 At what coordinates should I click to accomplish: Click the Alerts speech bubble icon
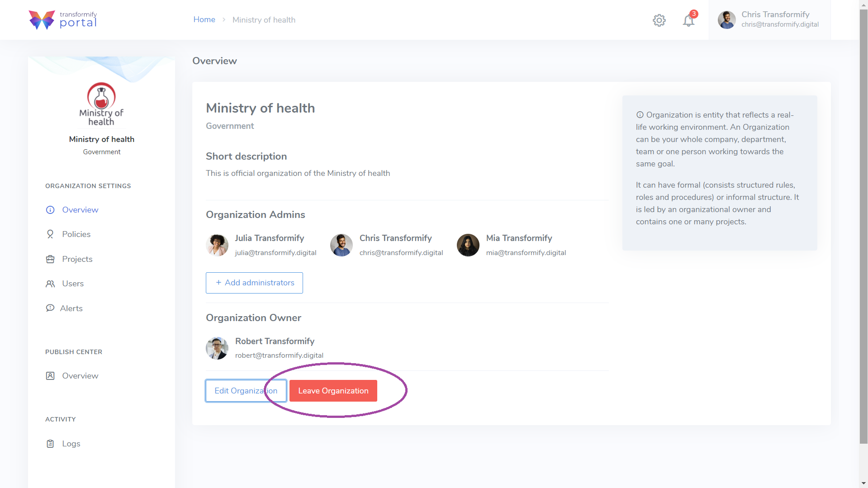point(50,308)
